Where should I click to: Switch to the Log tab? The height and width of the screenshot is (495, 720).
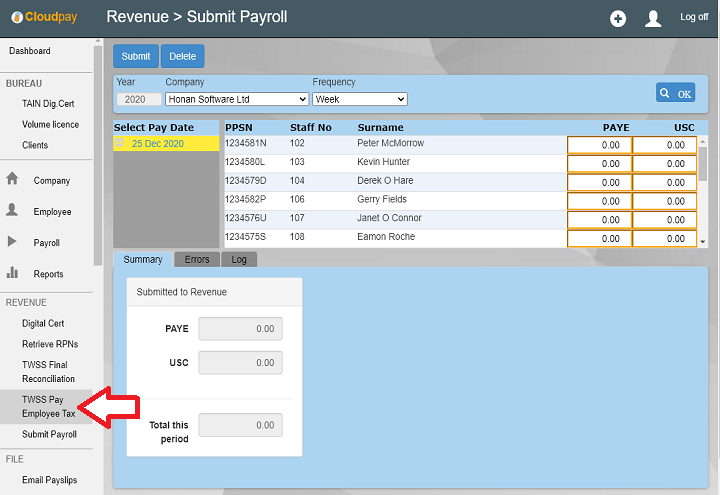coord(239,259)
